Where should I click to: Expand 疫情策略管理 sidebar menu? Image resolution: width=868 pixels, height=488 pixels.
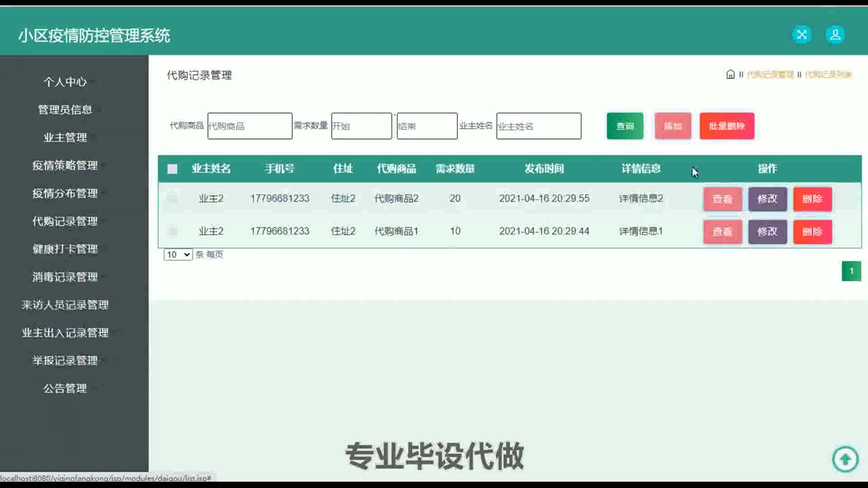65,165
